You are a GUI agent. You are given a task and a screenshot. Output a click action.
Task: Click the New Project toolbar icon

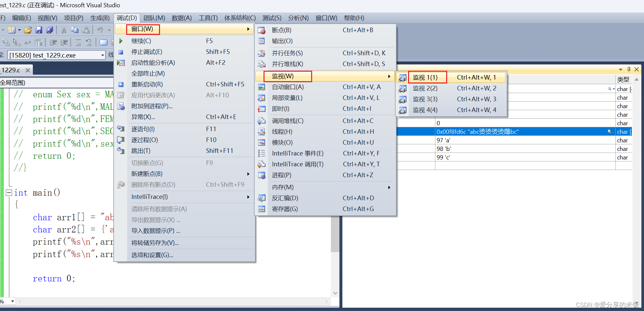11,30
